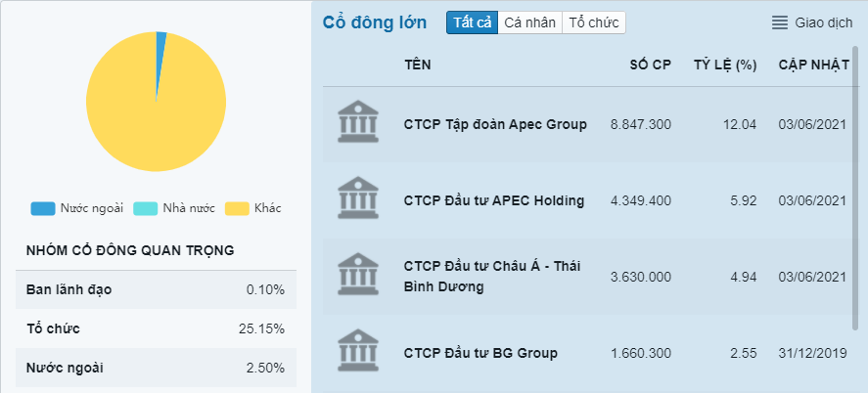Open CTCP Đầu tư APEC Holding link

[493, 200]
